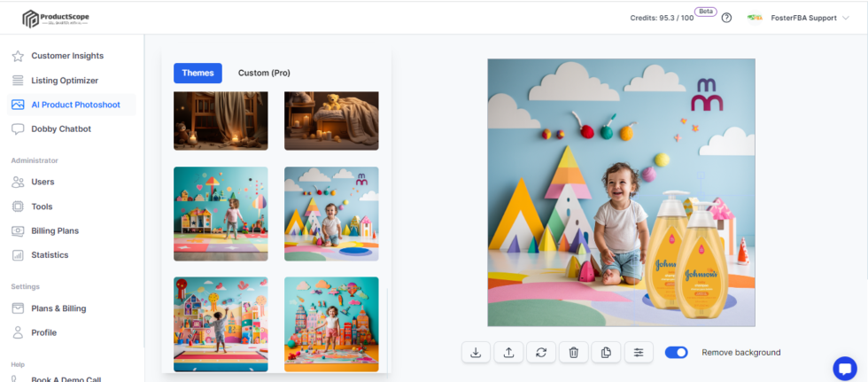
Task: Toggle Remove background switch
Action: pyautogui.click(x=677, y=352)
